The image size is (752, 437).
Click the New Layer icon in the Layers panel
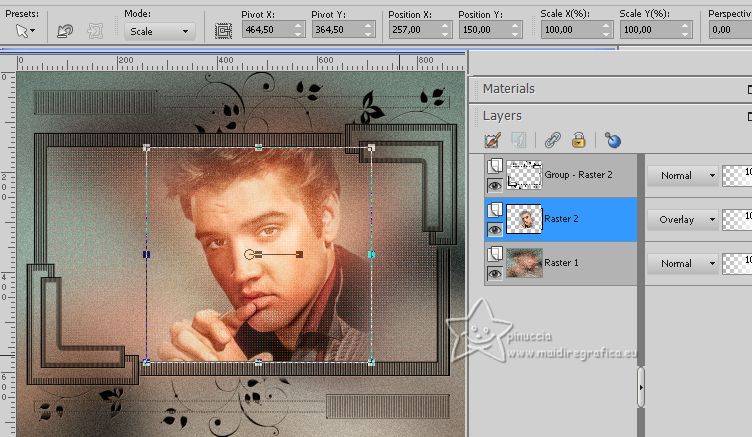pos(493,141)
